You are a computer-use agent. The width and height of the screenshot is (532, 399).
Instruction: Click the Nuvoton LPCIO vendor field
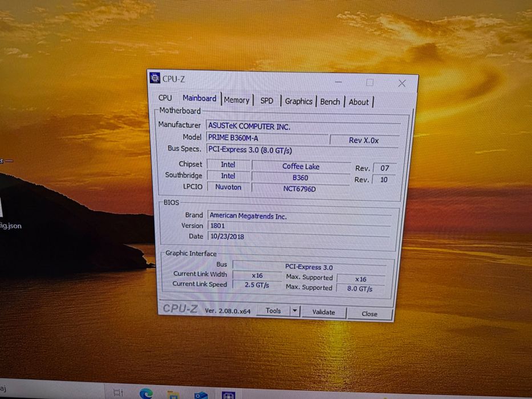(x=228, y=187)
